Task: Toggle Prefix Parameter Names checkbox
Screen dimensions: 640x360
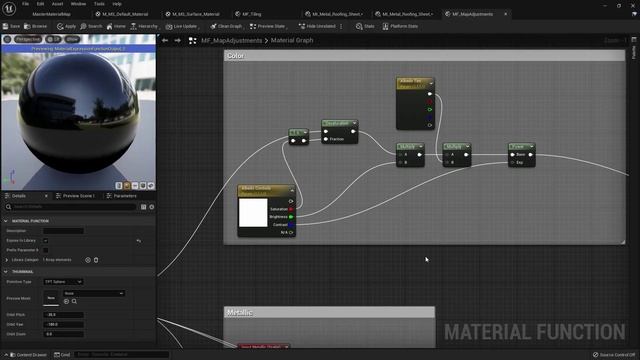Action: (45, 250)
